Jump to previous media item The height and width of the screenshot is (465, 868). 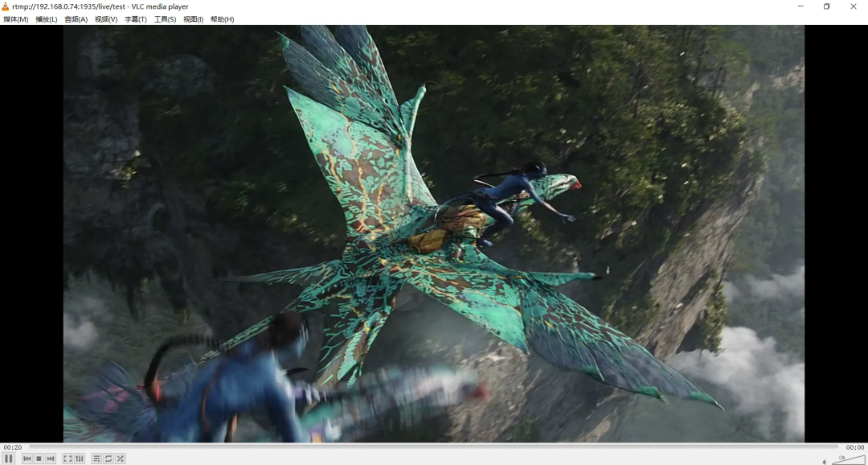click(x=27, y=459)
